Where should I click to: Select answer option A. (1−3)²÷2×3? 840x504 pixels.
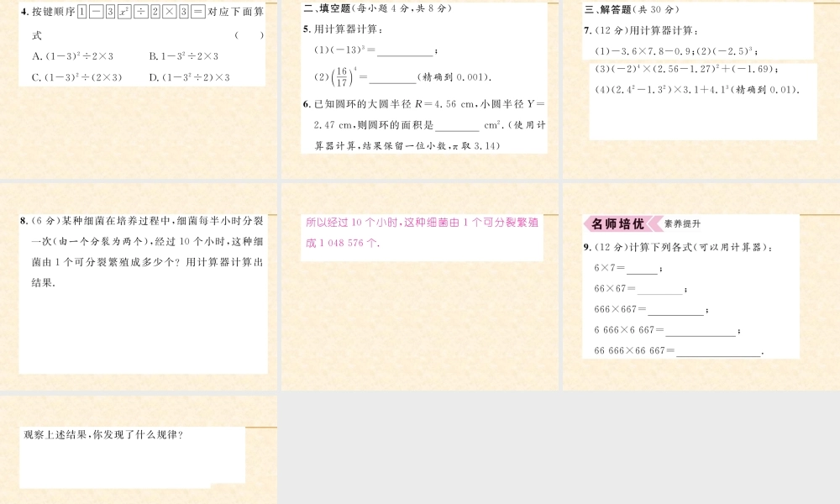71,56
